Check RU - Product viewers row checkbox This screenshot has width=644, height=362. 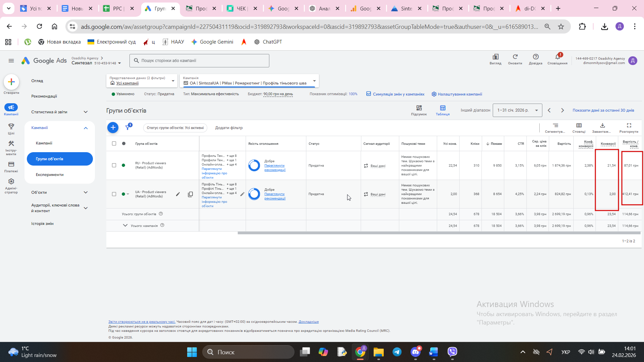pyautogui.click(x=114, y=165)
